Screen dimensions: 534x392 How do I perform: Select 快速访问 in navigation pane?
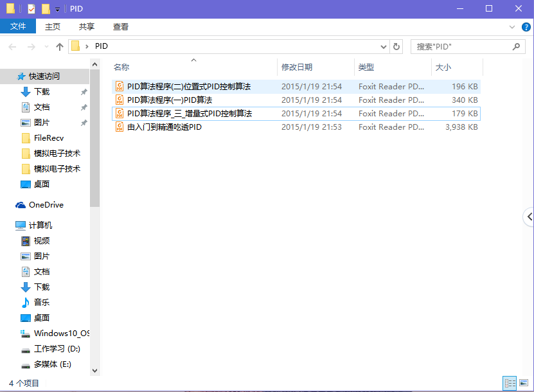(x=44, y=76)
